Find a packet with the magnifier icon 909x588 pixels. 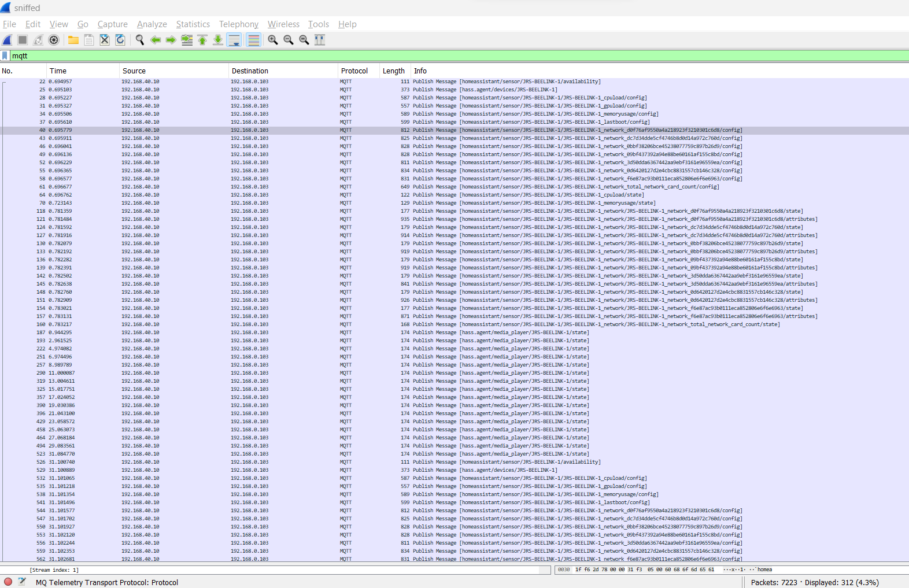[x=140, y=40]
